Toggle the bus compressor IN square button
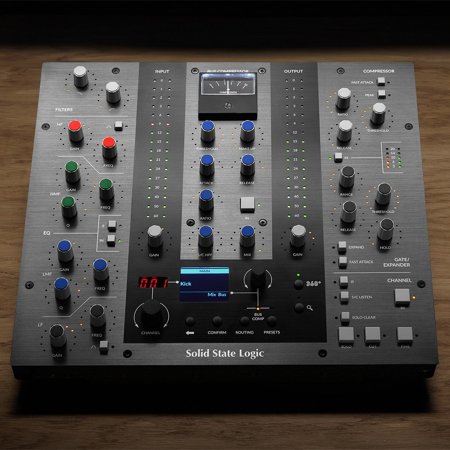This screenshot has width=450, height=450. coord(247,204)
